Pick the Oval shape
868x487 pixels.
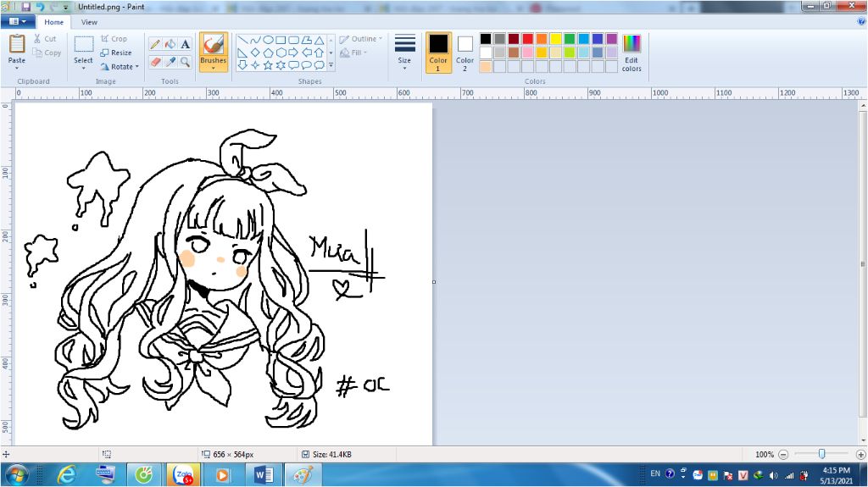268,41
